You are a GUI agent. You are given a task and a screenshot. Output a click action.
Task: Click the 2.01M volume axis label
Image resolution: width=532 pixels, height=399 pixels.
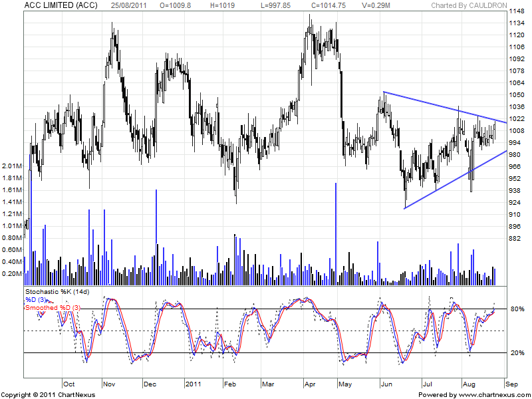[x=13, y=166]
